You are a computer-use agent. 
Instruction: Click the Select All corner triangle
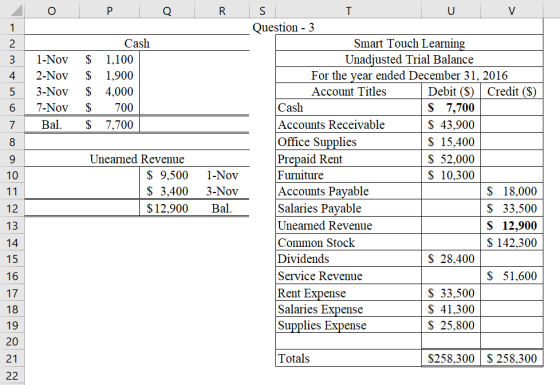click(x=16, y=11)
